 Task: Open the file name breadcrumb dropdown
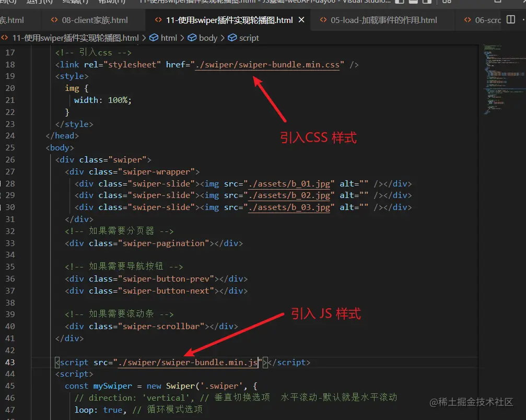coord(75,38)
